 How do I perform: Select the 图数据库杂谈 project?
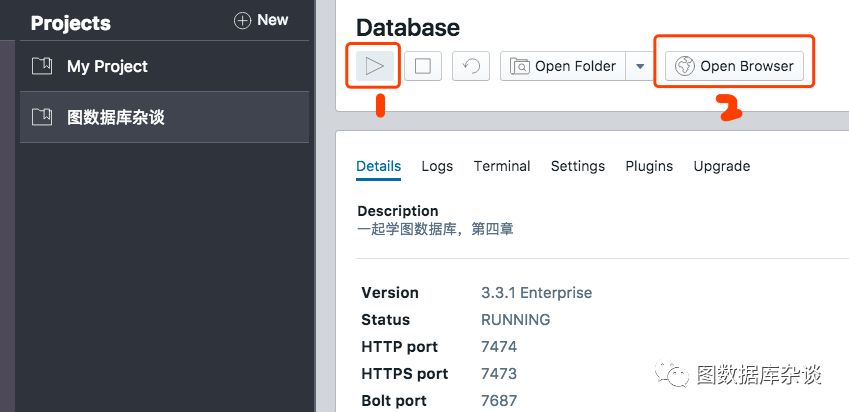coord(165,117)
